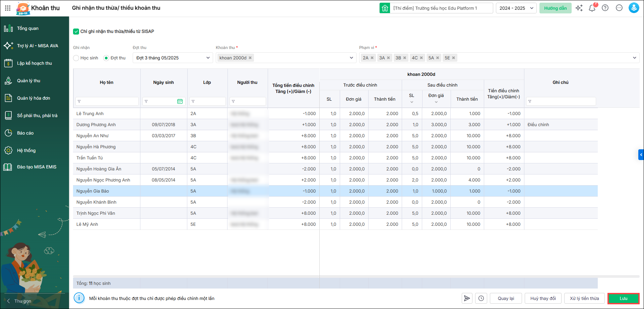The height and width of the screenshot is (309, 644).
Task: Click the notification bell icon
Action: (x=592, y=8)
